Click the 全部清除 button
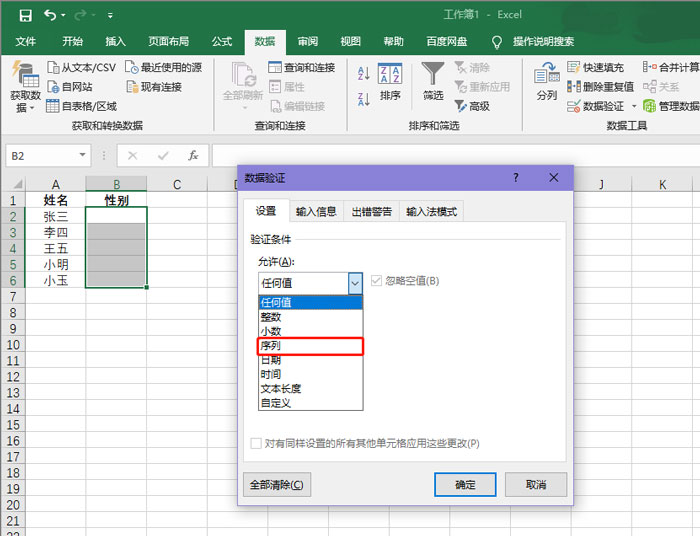 (x=277, y=484)
